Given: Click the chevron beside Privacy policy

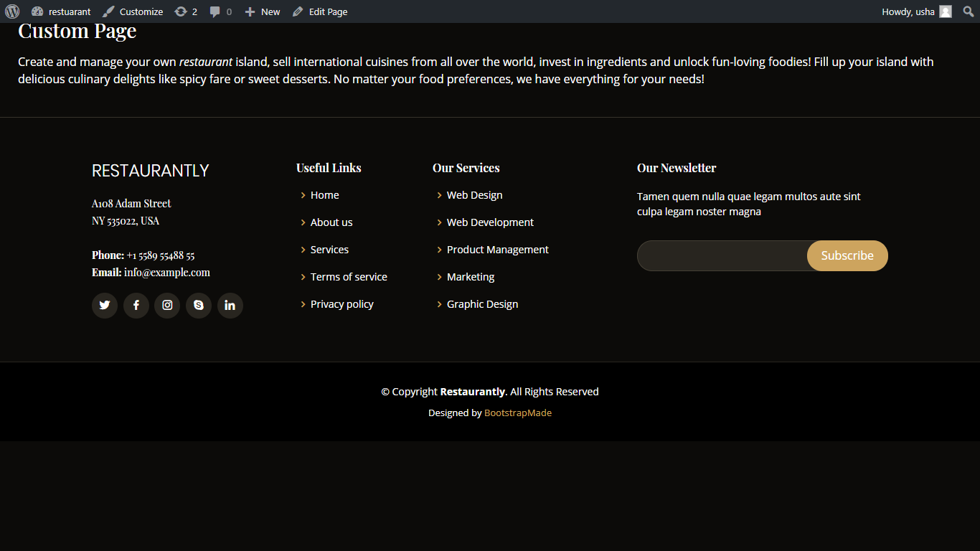Looking at the screenshot, I should pyautogui.click(x=303, y=304).
